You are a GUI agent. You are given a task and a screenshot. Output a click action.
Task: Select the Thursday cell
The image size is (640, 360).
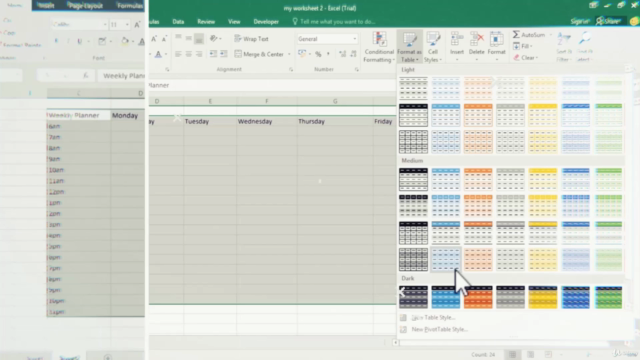pos(335,121)
